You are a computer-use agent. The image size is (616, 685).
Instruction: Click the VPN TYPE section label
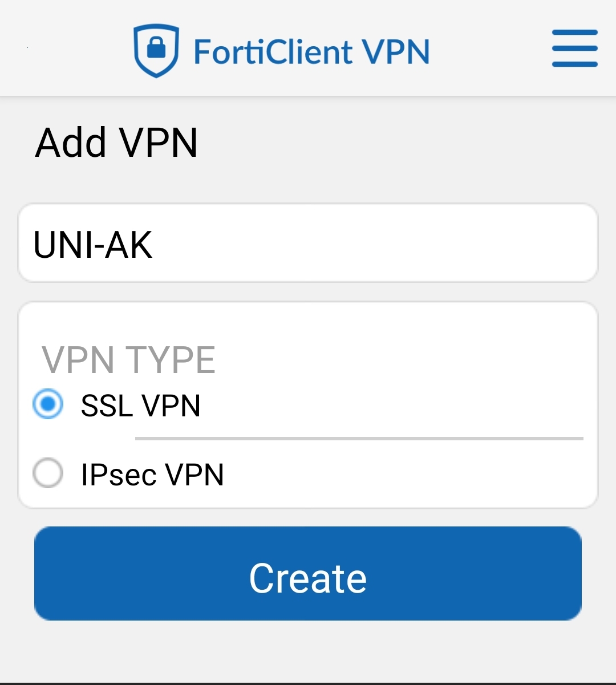coord(130,358)
